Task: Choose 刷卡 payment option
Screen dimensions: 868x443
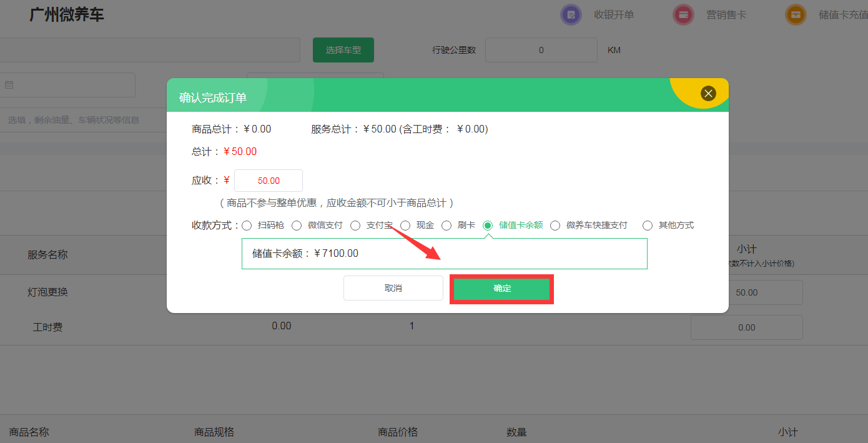Action: [x=446, y=226]
